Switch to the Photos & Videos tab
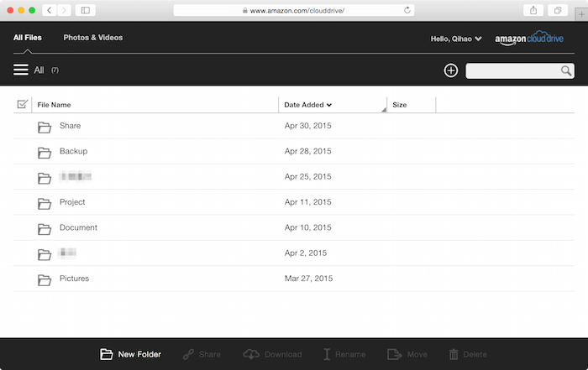 (93, 38)
